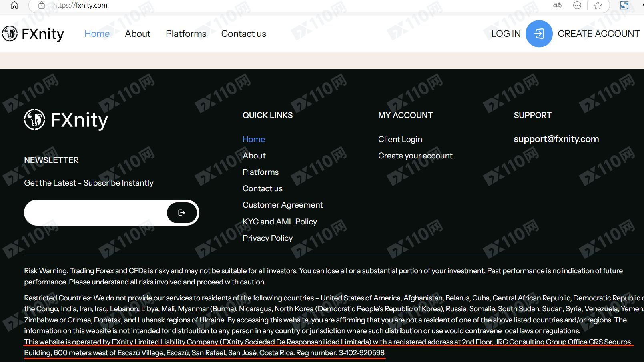Click the 'Reg number: 3-102-920598' text
This screenshot has height=362, width=644.
(340, 353)
